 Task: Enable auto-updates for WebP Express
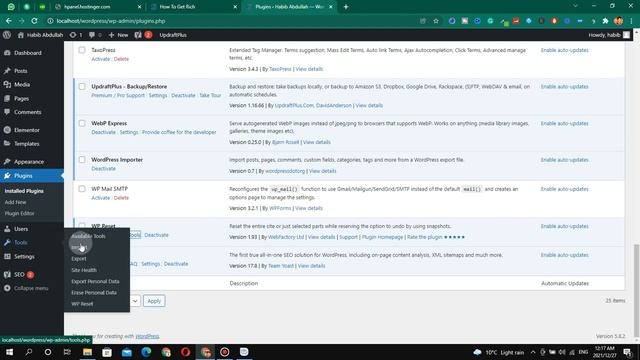pyautogui.click(x=564, y=123)
